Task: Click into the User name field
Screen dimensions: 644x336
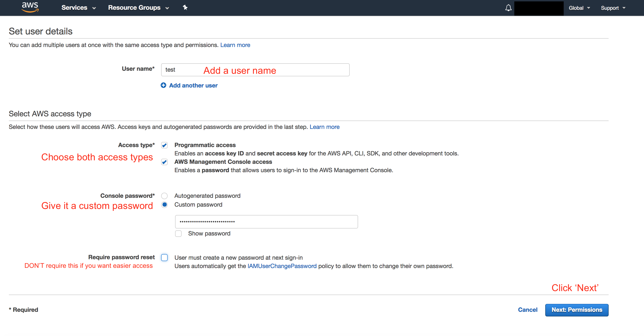Action: (255, 70)
